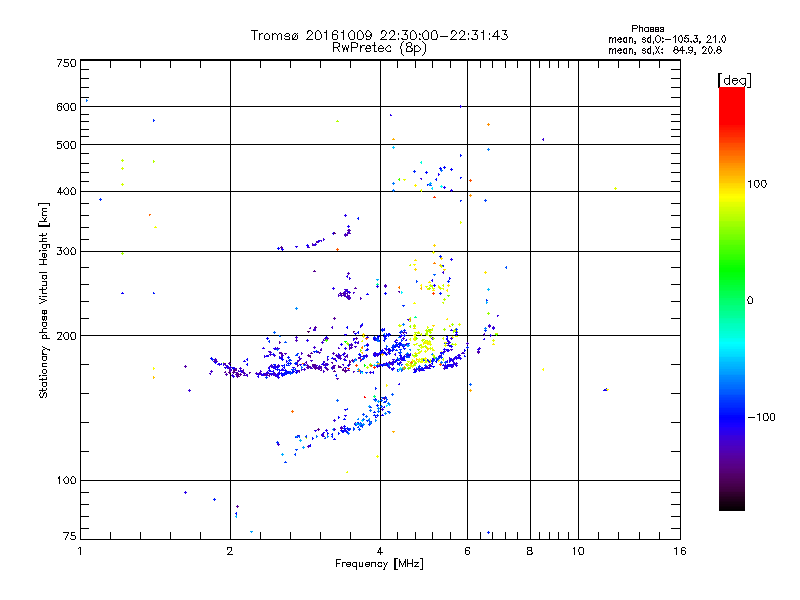Click the y-axis tick label '500'
The height and width of the screenshot is (600, 800).
(x=66, y=145)
